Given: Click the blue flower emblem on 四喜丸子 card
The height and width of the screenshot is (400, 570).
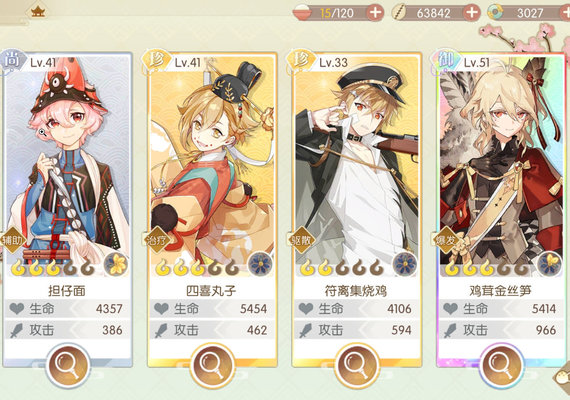Looking at the screenshot, I should point(260,264).
